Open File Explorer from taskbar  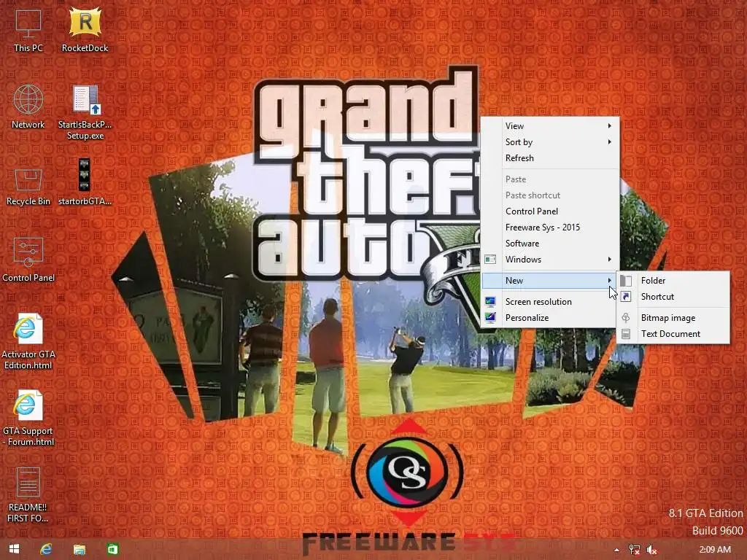point(79,549)
